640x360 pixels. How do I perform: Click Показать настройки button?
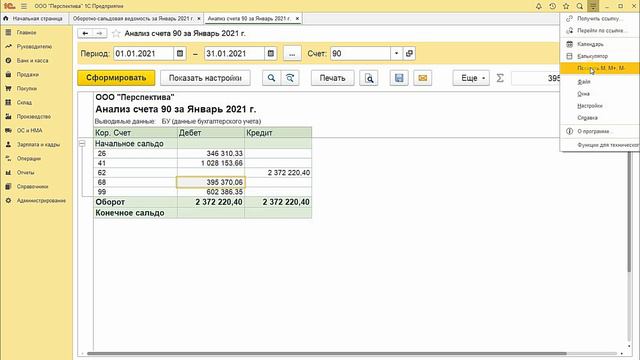205,78
